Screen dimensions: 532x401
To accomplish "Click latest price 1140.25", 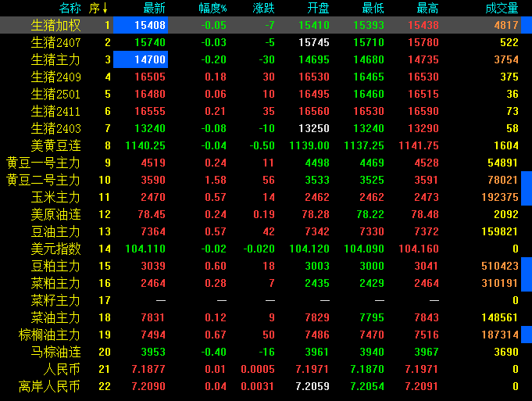I will coord(145,145).
